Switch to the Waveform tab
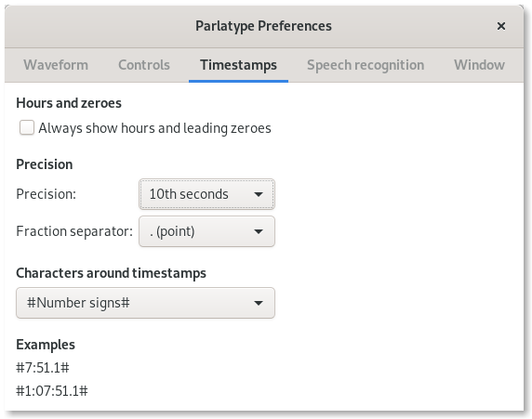 click(56, 65)
